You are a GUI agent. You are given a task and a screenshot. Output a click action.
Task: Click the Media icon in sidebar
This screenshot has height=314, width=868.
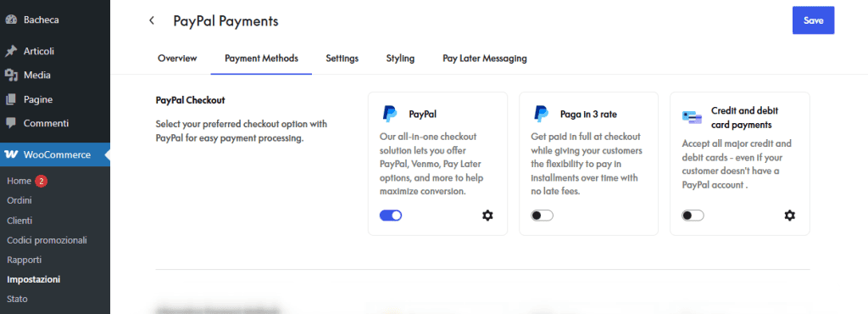(10, 75)
